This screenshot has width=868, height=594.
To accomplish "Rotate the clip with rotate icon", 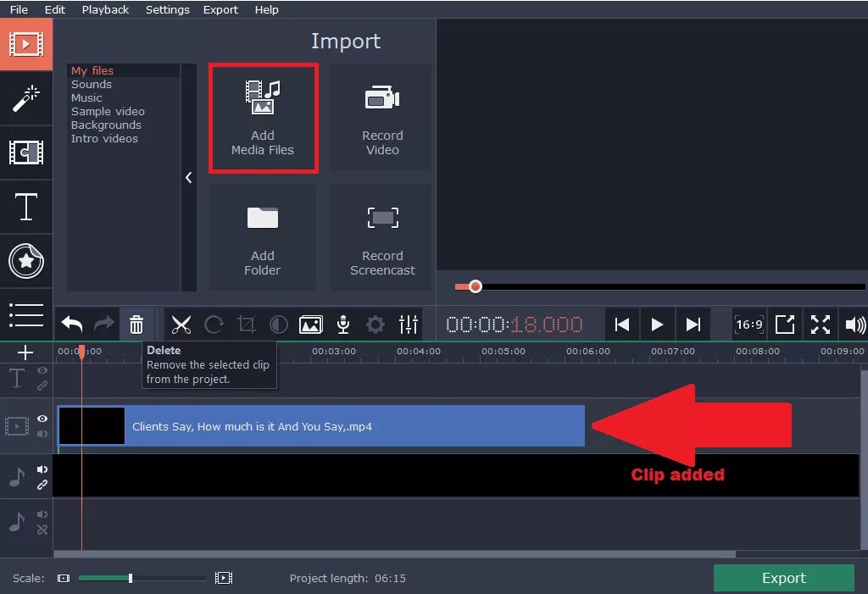I will pos(214,325).
